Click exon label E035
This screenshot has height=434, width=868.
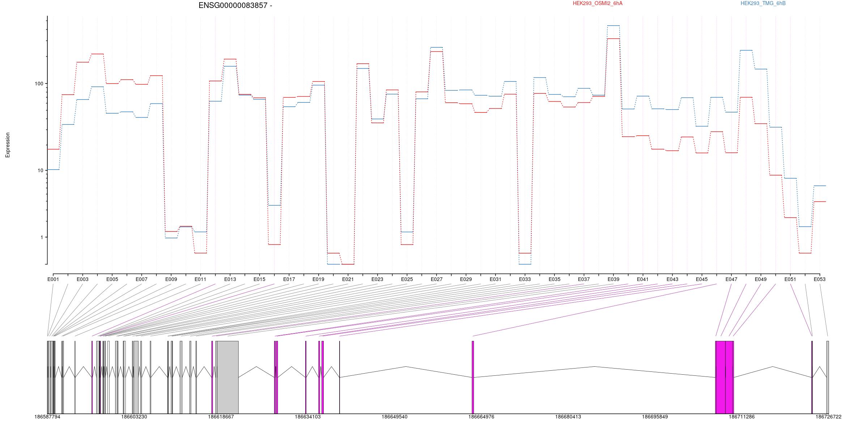click(x=554, y=279)
